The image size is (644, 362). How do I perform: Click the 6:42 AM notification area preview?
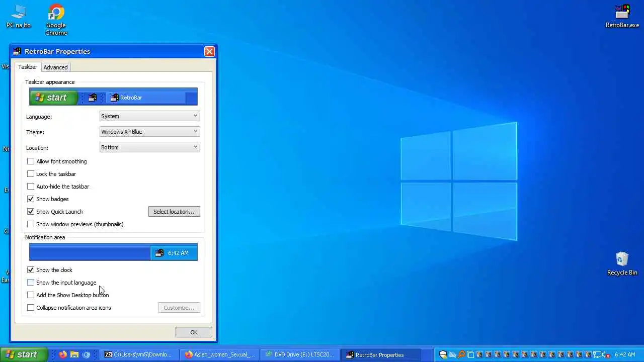click(x=178, y=253)
